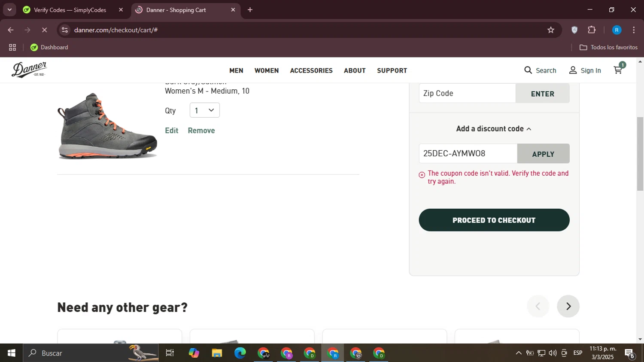The height and width of the screenshot is (362, 644).
Task: Open the ABOUT navigation menu
Action: point(355,70)
